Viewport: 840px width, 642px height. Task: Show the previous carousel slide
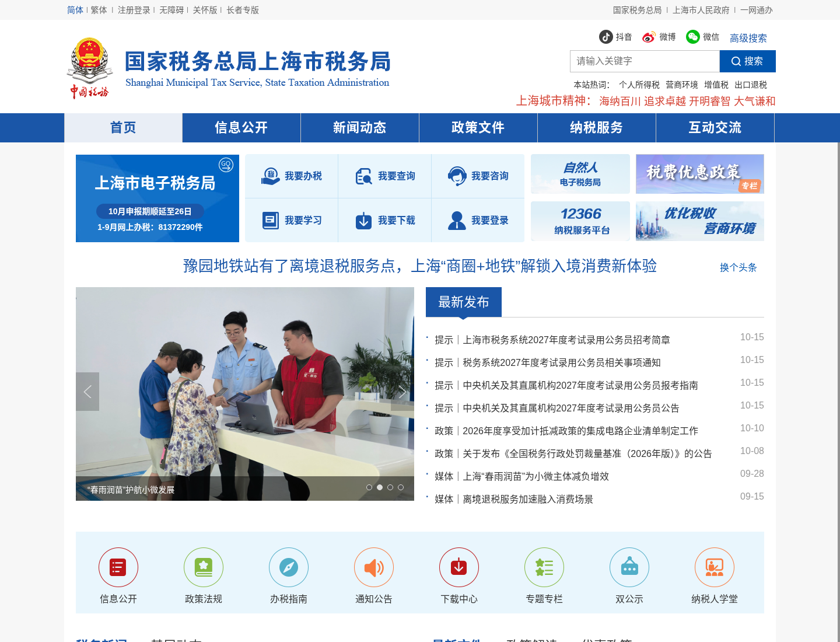click(87, 392)
